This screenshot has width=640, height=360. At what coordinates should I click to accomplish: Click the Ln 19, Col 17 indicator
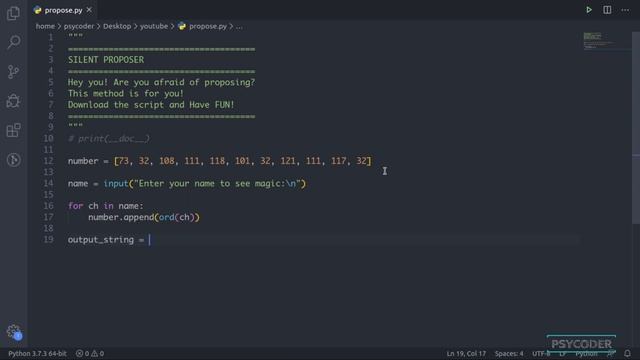pos(466,353)
